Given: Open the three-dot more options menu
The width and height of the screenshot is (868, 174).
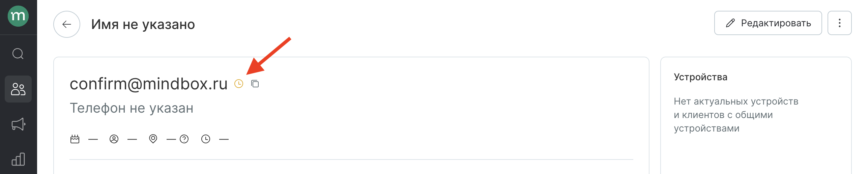Looking at the screenshot, I should point(839,23).
